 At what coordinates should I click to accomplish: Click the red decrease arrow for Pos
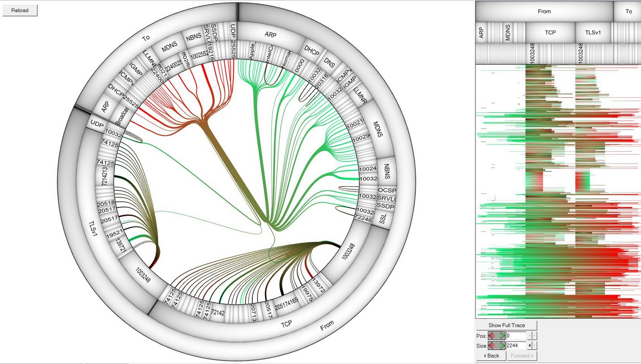pyautogui.click(x=491, y=336)
